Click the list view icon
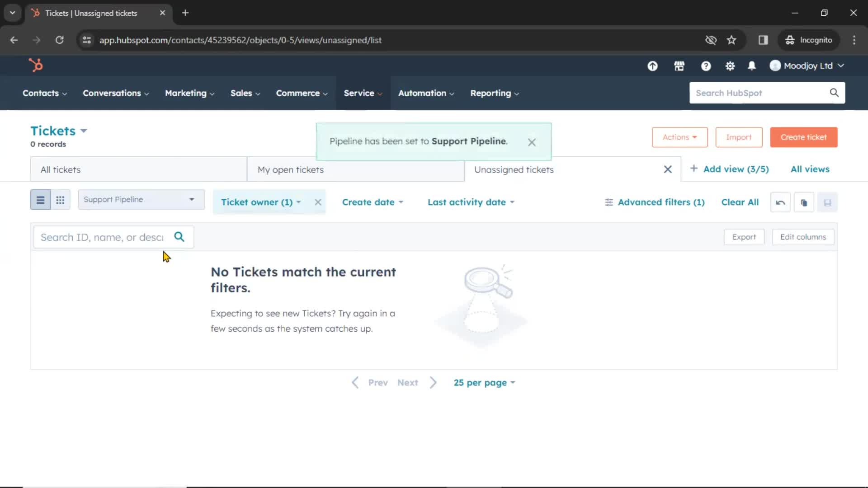868x488 pixels. pyautogui.click(x=41, y=199)
